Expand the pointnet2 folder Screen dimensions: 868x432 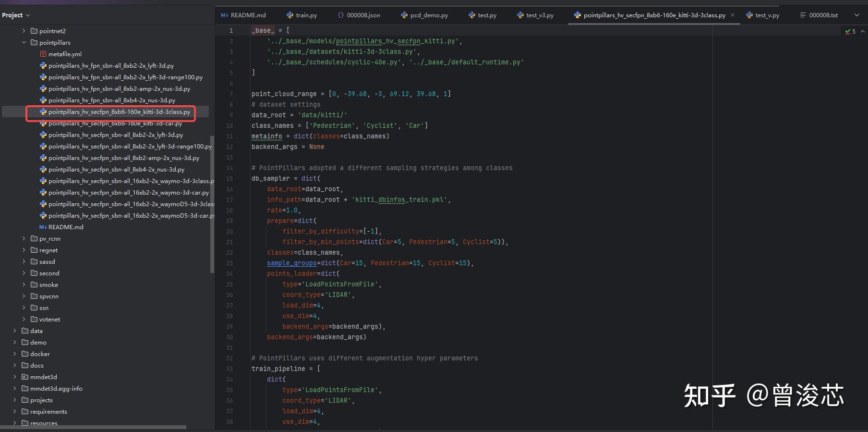(x=24, y=31)
